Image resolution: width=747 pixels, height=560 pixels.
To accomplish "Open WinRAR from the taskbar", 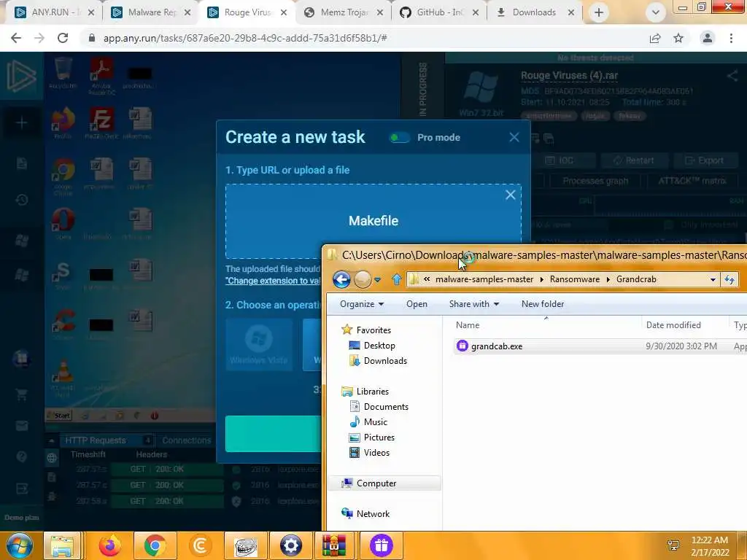I will [x=334, y=545].
